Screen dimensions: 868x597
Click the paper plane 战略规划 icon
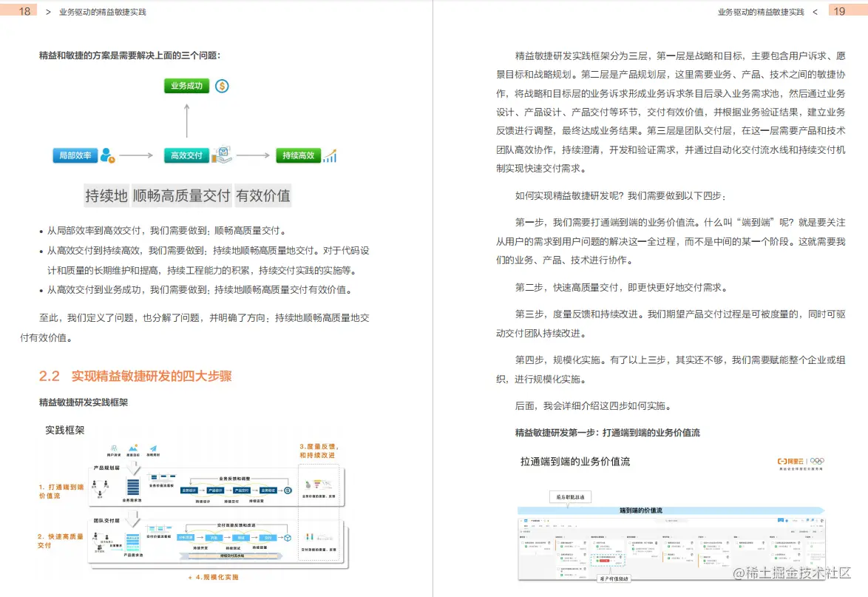pos(154,448)
